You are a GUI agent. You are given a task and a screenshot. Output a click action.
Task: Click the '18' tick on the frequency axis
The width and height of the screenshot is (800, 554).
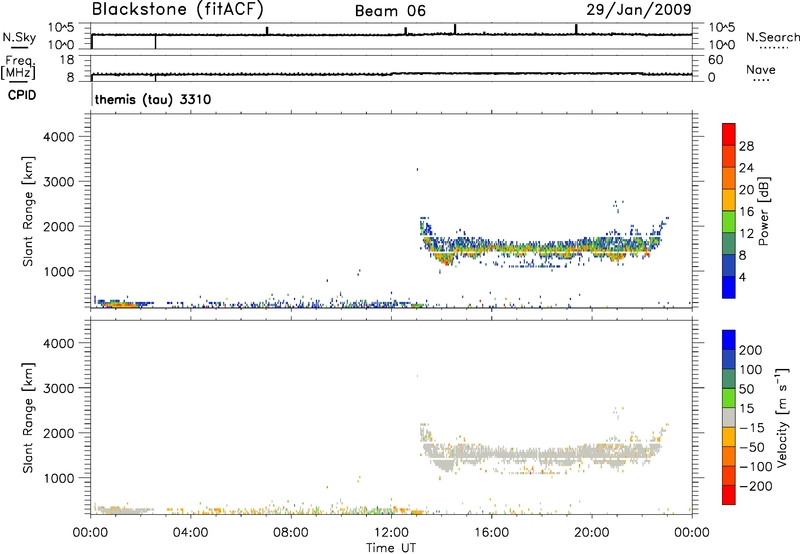(67, 60)
